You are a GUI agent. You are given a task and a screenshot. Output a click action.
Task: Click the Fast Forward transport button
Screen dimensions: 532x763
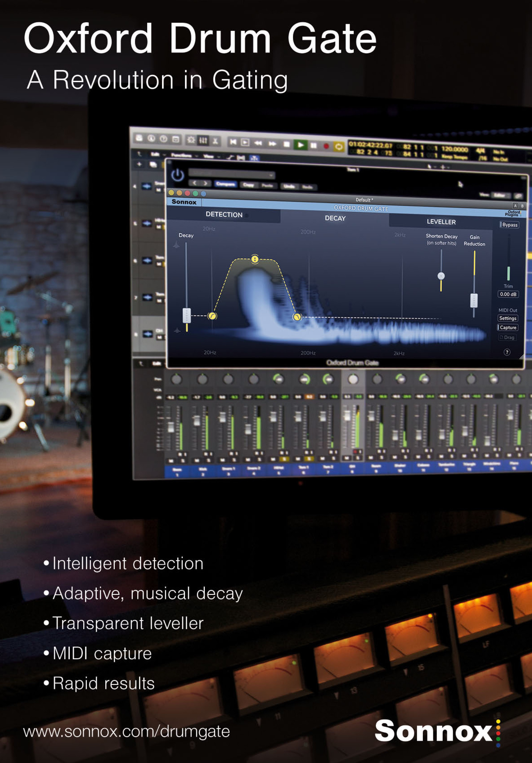273,144
